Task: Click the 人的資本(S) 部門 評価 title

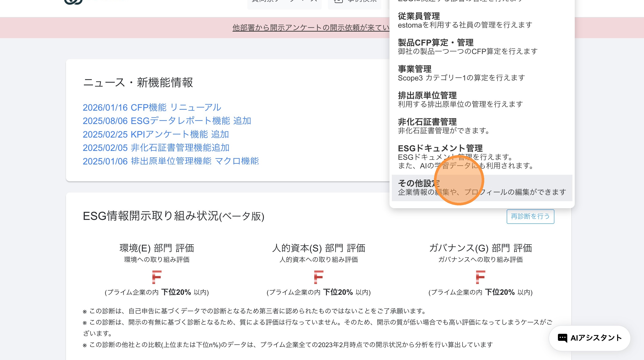Action: (319, 248)
